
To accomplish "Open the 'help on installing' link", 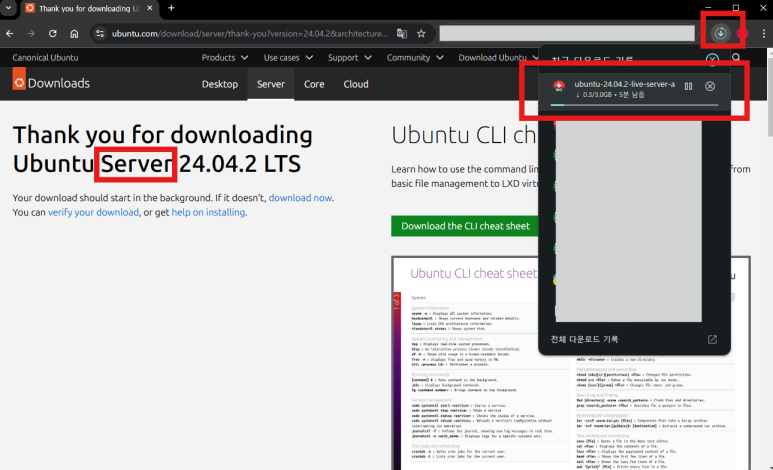I will click(x=208, y=212).
